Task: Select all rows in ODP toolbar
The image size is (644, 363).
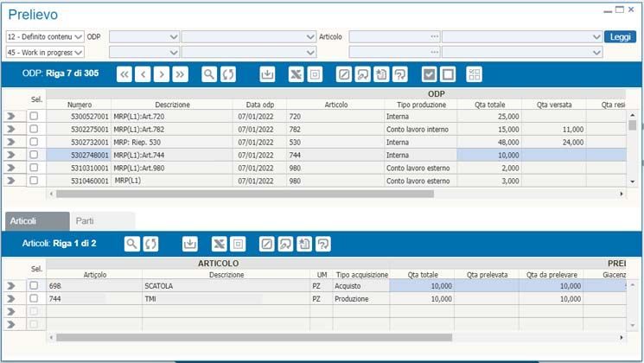Action: point(430,74)
